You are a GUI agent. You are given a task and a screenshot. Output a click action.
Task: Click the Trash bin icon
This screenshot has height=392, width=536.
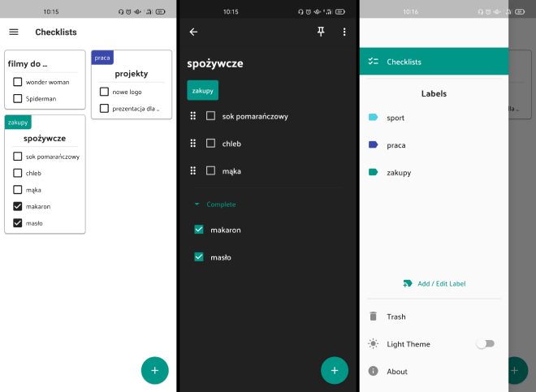tap(373, 317)
